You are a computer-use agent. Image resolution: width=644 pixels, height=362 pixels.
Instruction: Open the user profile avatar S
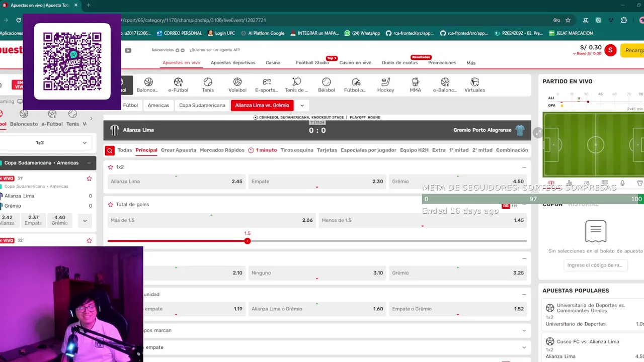click(610, 50)
